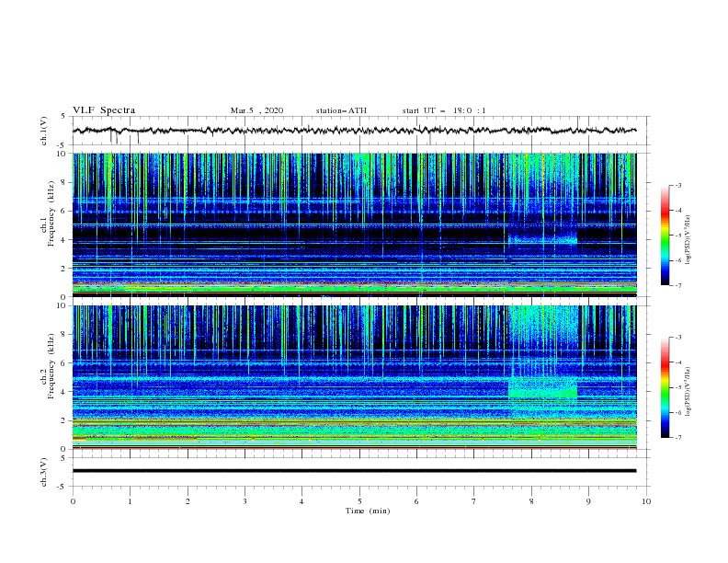Click time axis tick label "0"

73,501
